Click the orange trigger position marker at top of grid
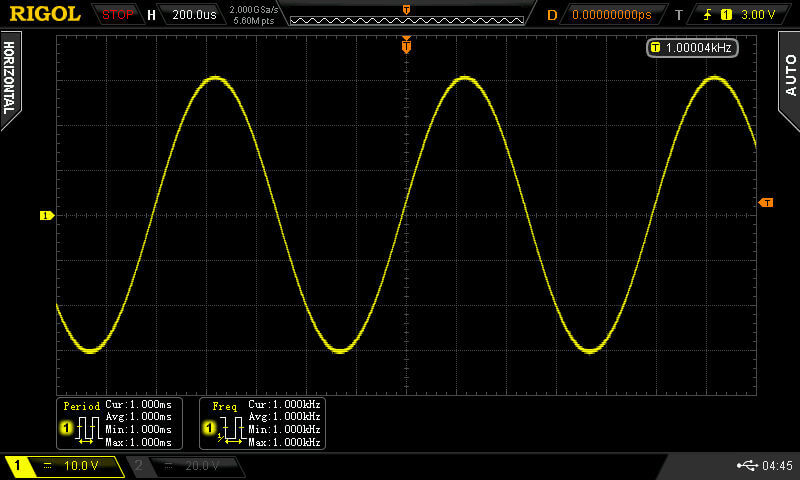Screen dimensions: 800x480 tap(406, 44)
